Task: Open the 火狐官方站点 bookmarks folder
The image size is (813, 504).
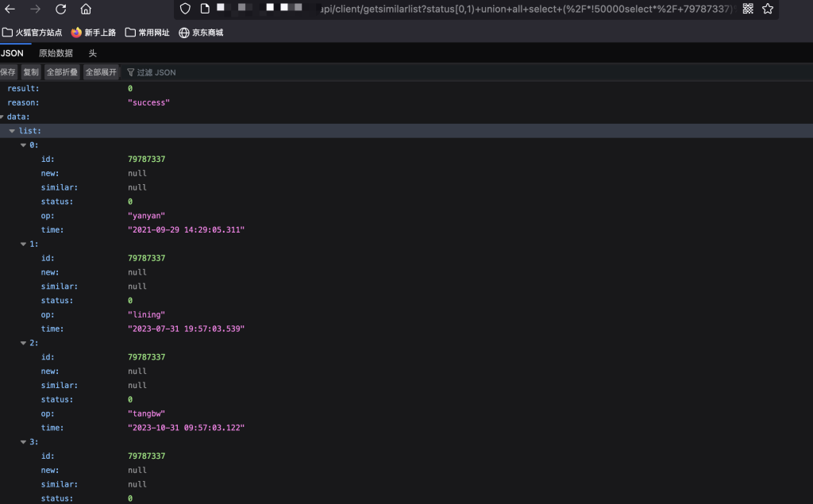Action: (32, 33)
